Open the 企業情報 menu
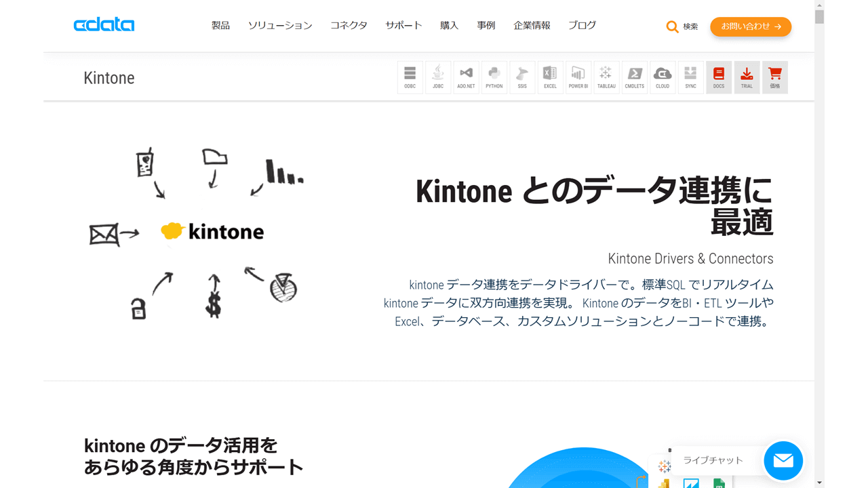 pos(532,26)
